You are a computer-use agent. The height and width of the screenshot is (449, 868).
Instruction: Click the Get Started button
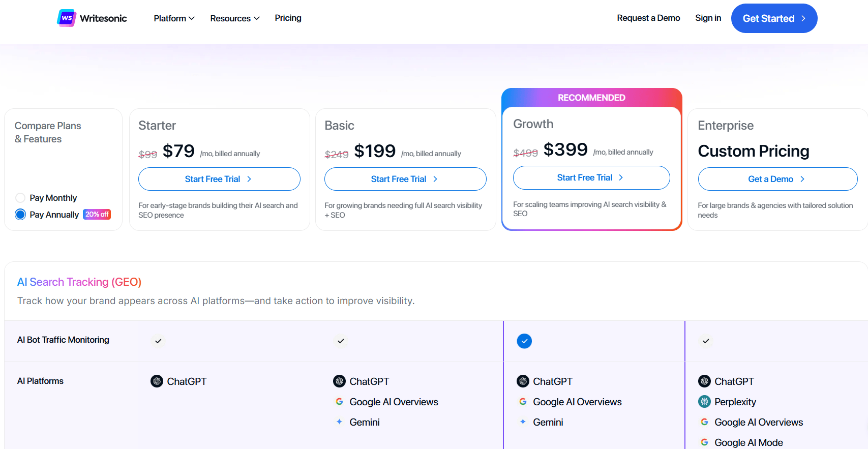(x=774, y=18)
